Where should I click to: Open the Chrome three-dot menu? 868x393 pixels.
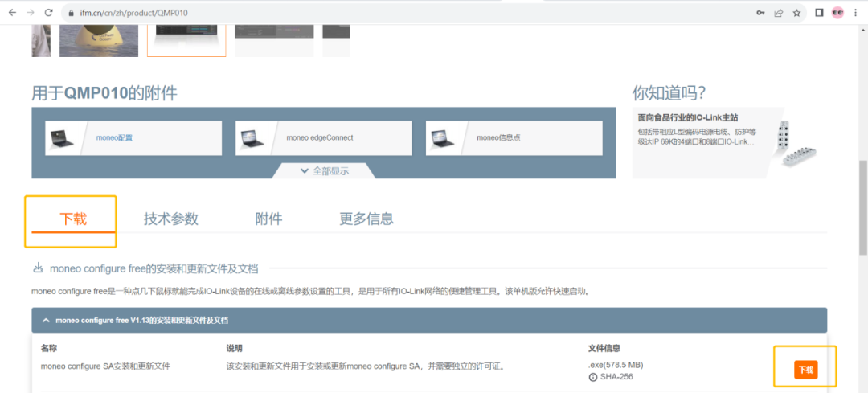tap(857, 13)
